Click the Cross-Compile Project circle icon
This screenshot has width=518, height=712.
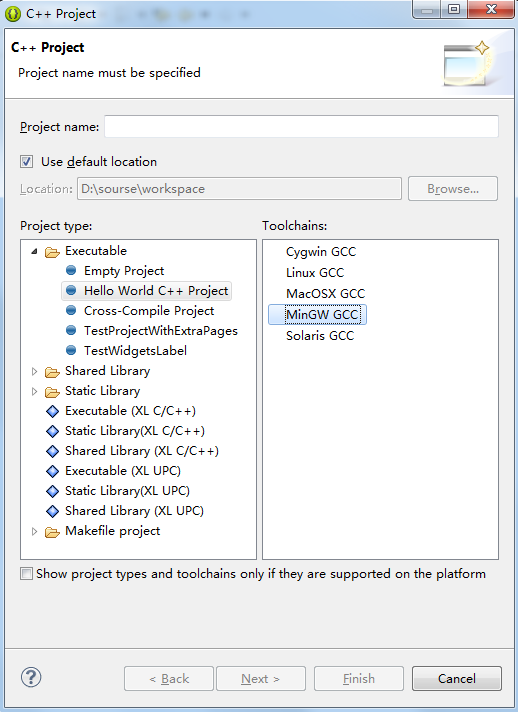71,311
